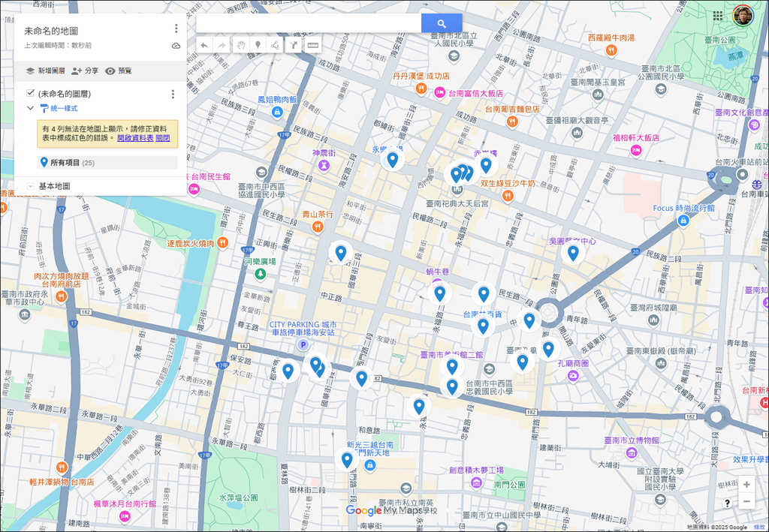Click 上次編輯時間 edit status text
This screenshot has height=532, width=769.
coord(58,46)
